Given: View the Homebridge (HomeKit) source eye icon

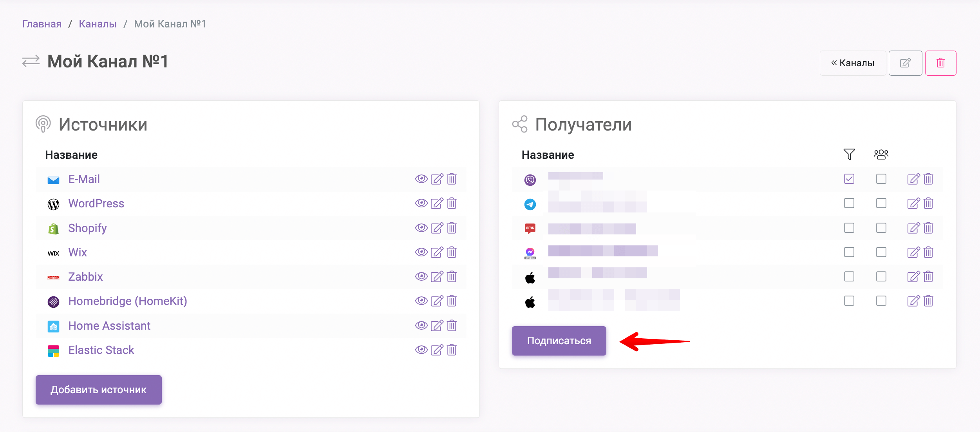Looking at the screenshot, I should coord(421,301).
